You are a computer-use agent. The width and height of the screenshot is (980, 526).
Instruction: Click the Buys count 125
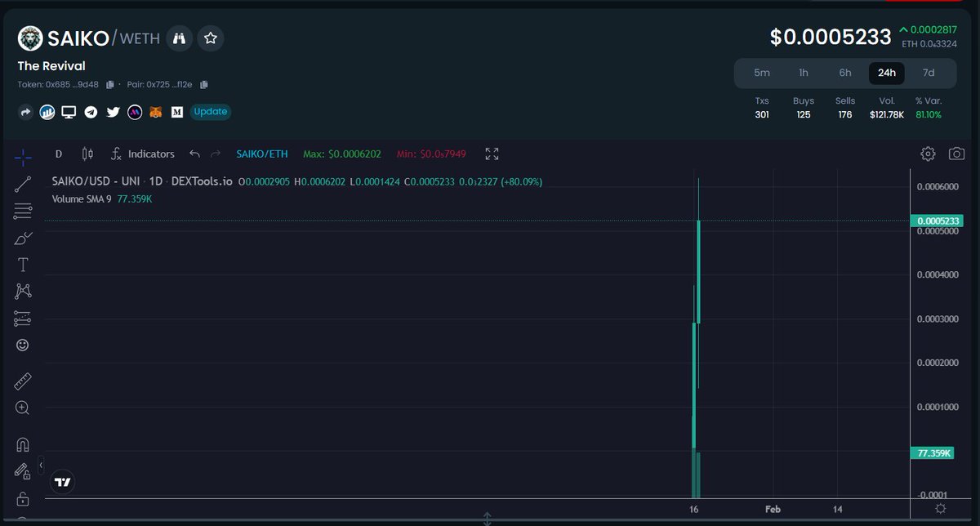pyautogui.click(x=804, y=115)
